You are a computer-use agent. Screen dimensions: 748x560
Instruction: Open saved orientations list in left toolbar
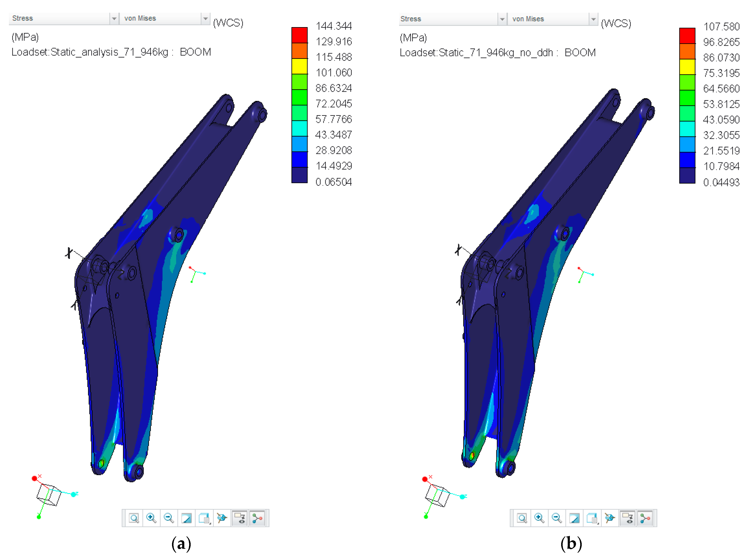(x=204, y=518)
